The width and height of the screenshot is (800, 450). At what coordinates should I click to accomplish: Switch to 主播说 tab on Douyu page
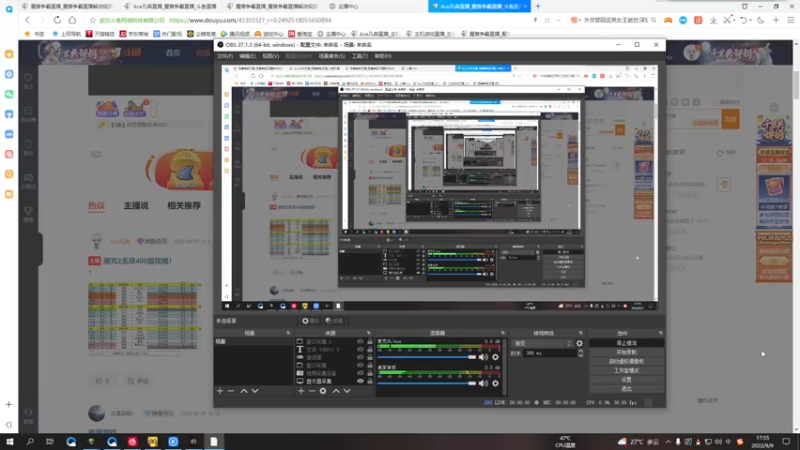click(136, 206)
